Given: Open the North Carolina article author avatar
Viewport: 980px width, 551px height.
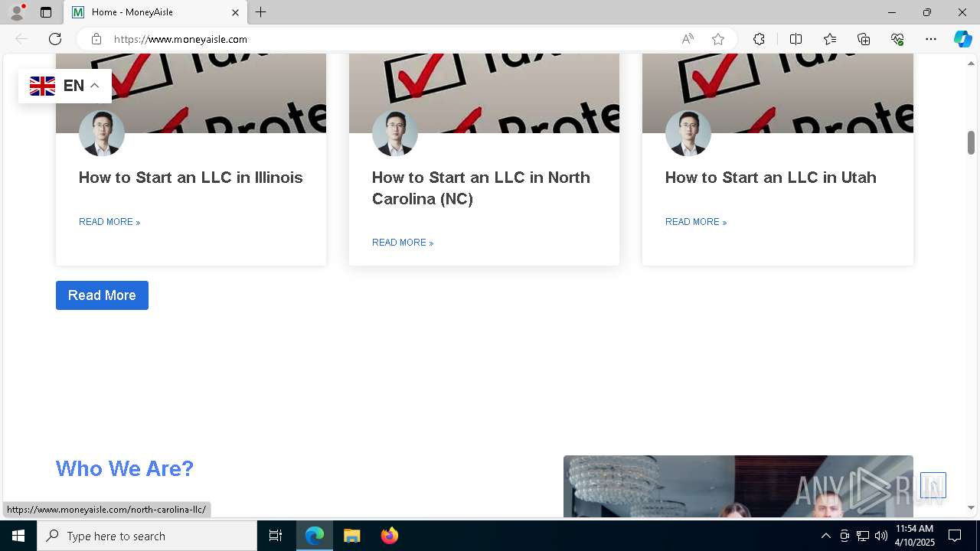Looking at the screenshot, I should (395, 133).
